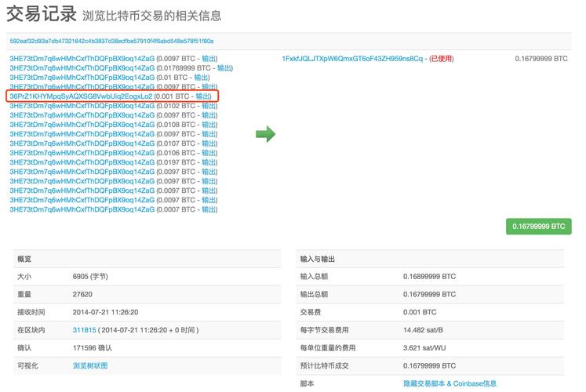Screen dimensions: 586x392
Task: Select the fee rate 14.482 sat/B
Action: pyautogui.click(x=423, y=330)
